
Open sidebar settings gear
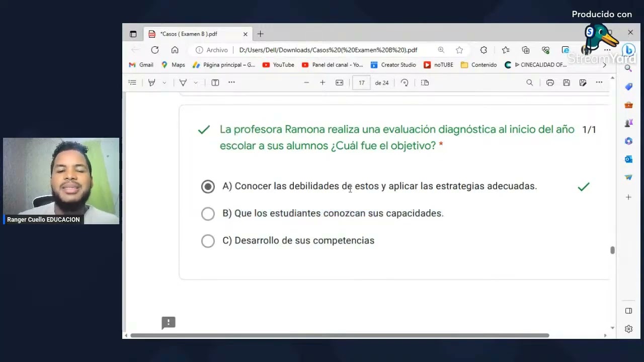628,329
